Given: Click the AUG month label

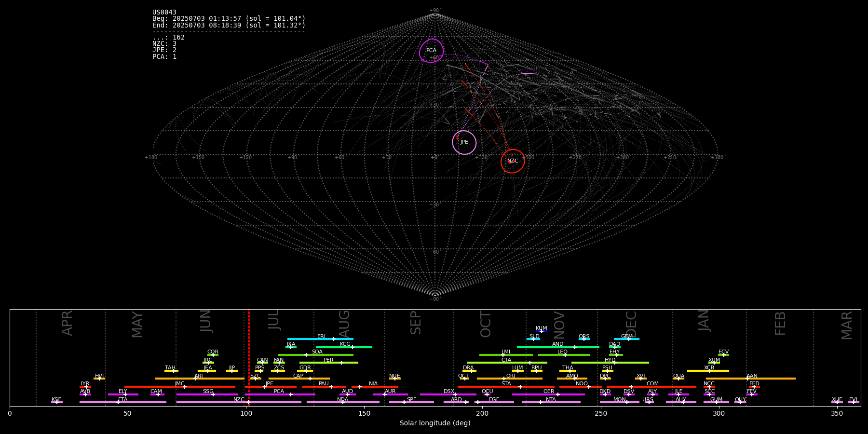Looking at the screenshot, I should pyautogui.click(x=344, y=323).
